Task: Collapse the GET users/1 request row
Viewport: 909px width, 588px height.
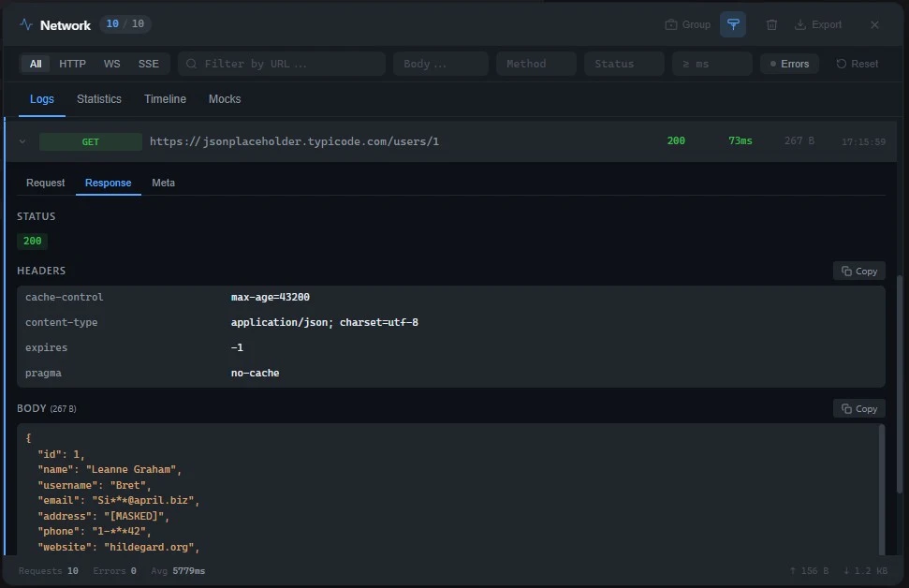Action: [x=22, y=142]
